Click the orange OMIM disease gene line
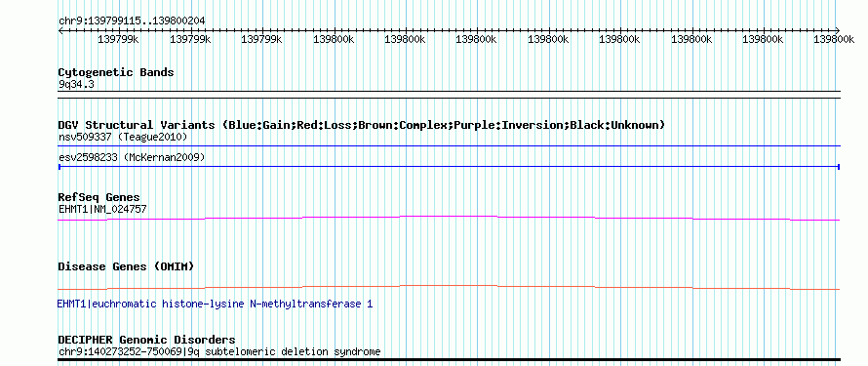 (x=449, y=287)
